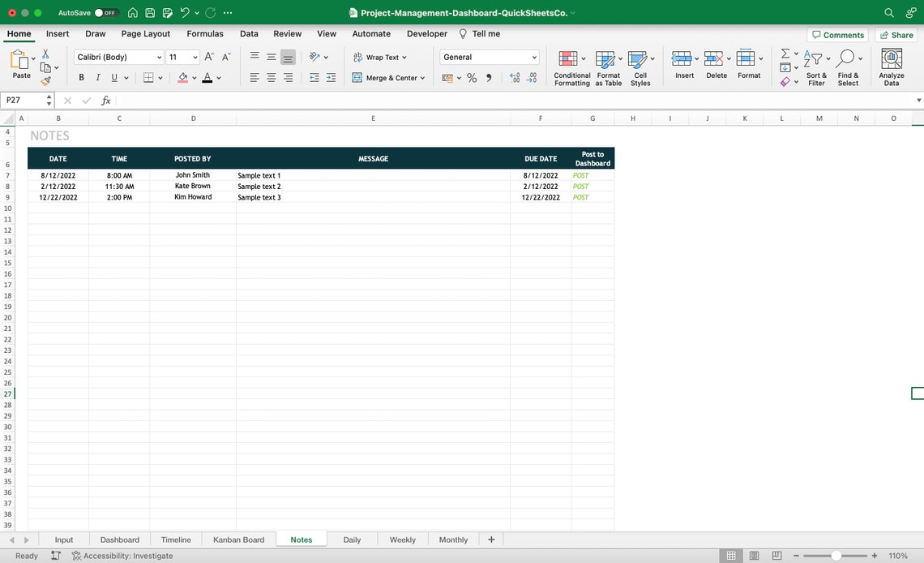Apply bold formatting from the ribbon
This screenshot has width=924, height=563.
pos(81,77)
